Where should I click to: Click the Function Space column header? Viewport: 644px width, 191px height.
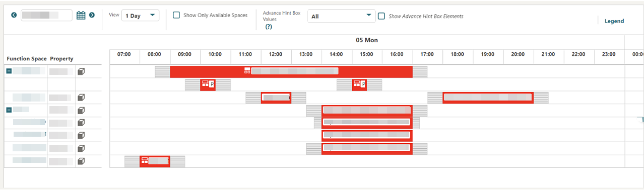tap(27, 59)
